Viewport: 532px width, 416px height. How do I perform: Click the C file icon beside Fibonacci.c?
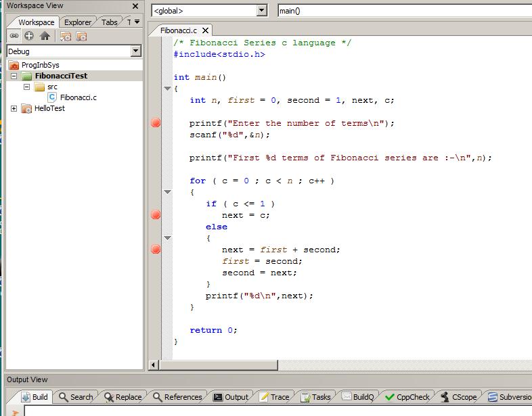click(52, 97)
